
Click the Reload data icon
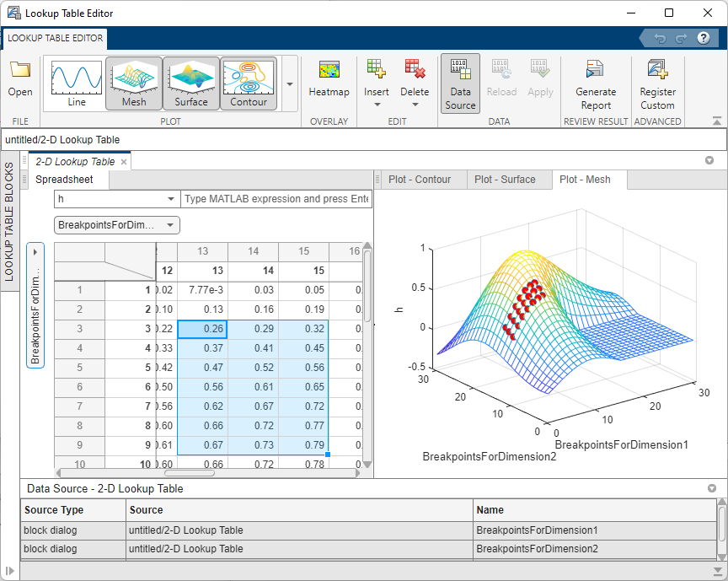(x=501, y=69)
